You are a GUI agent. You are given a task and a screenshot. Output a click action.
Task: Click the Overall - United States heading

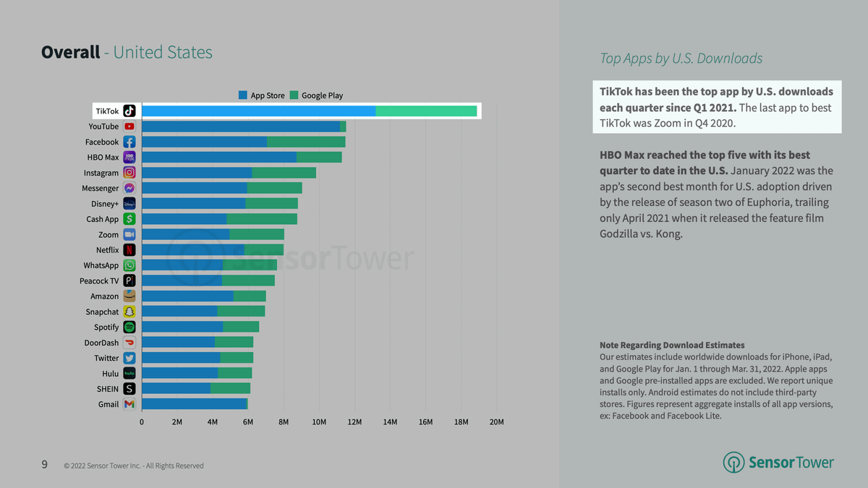coord(127,53)
